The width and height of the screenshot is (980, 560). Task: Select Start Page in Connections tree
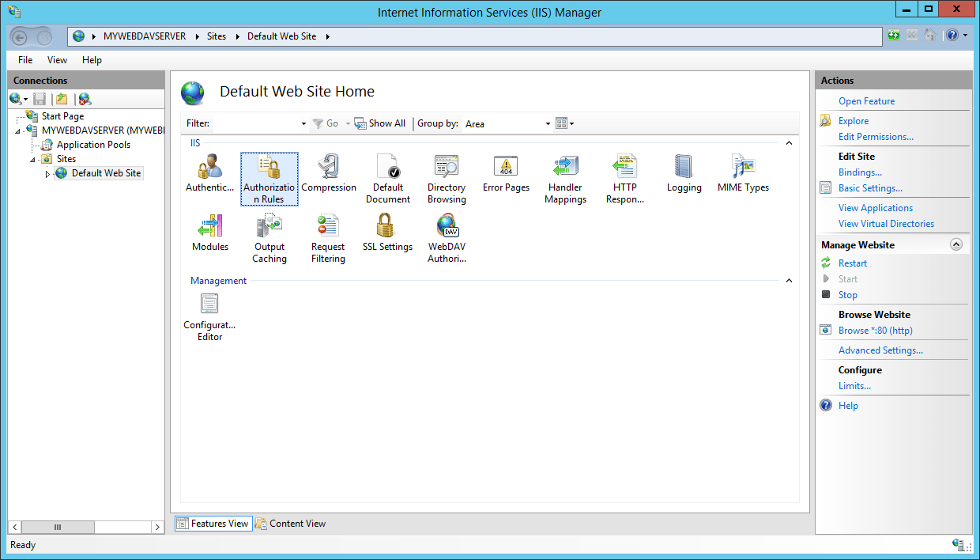[x=62, y=116]
